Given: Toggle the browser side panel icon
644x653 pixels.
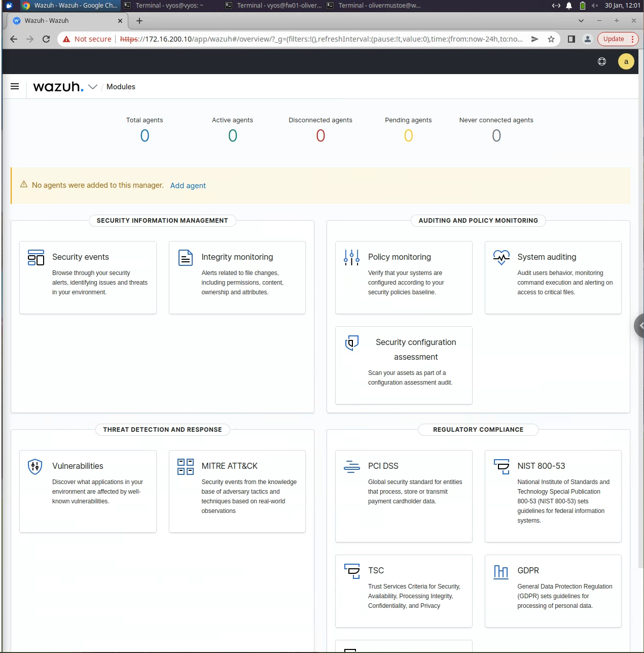Looking at the screenshot, I should pyautogui.click(x=571, y=39).
